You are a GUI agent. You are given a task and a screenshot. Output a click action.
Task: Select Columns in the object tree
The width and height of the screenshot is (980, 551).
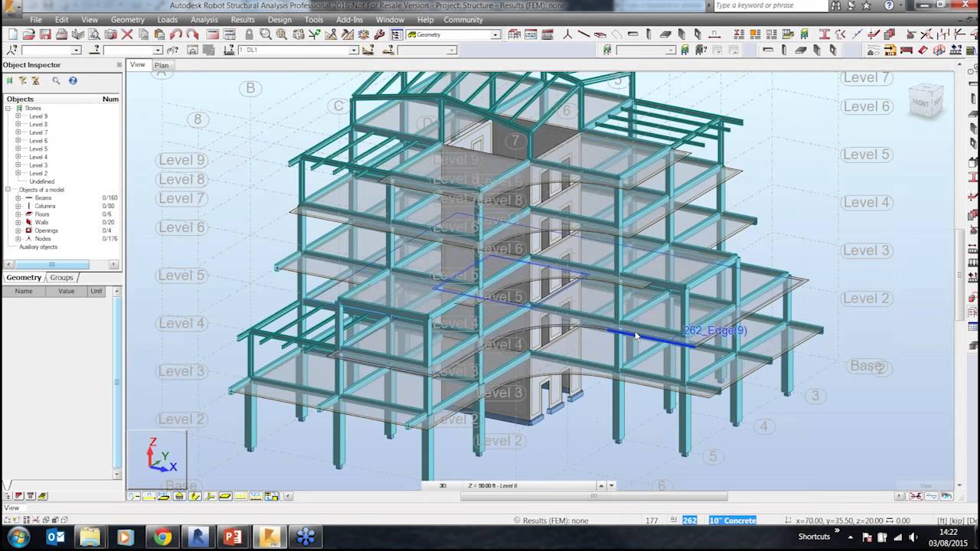point(44,207)
